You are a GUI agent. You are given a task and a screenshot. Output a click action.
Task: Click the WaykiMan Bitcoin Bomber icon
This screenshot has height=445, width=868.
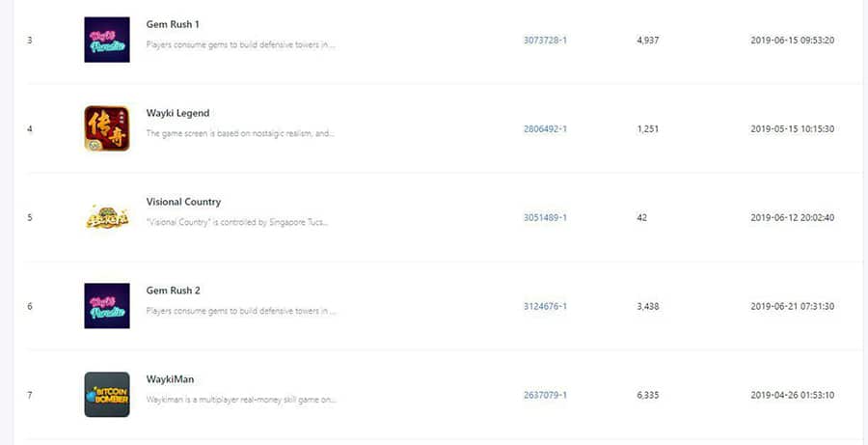coord(107,395)
